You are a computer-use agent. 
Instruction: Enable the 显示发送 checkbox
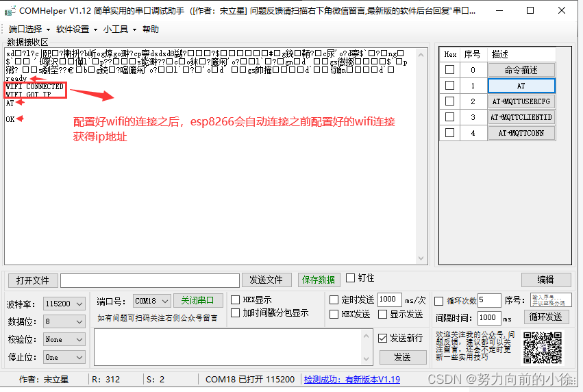tap(382, 315)
